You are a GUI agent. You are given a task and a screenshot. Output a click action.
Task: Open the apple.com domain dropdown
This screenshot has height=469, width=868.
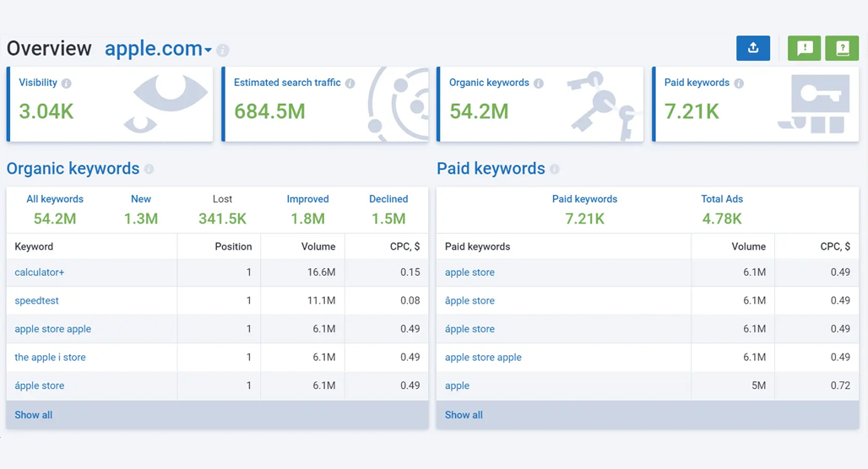tap(159, 49)
